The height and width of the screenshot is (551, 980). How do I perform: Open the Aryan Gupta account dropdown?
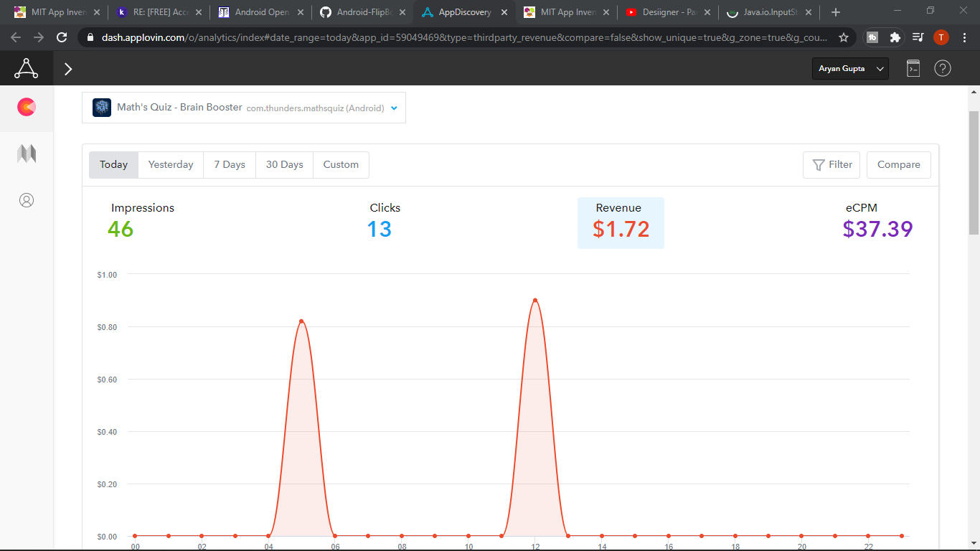click(850, 69)
